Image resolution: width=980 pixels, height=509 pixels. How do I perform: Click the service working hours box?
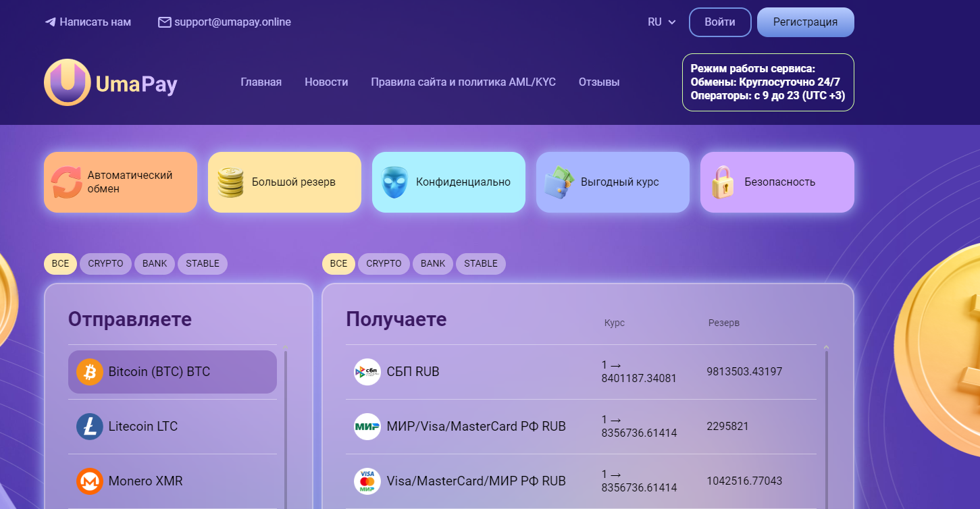pos(768,82)
